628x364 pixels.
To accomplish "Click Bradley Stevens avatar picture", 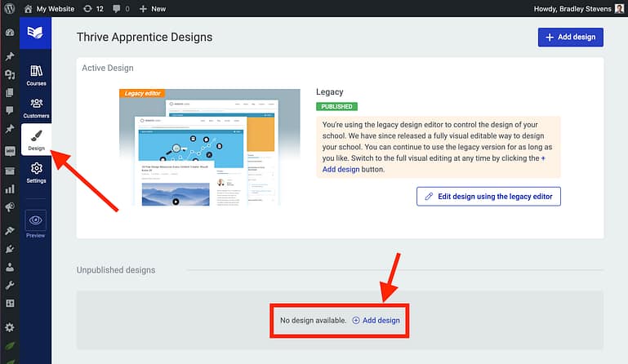I will 619,9.
